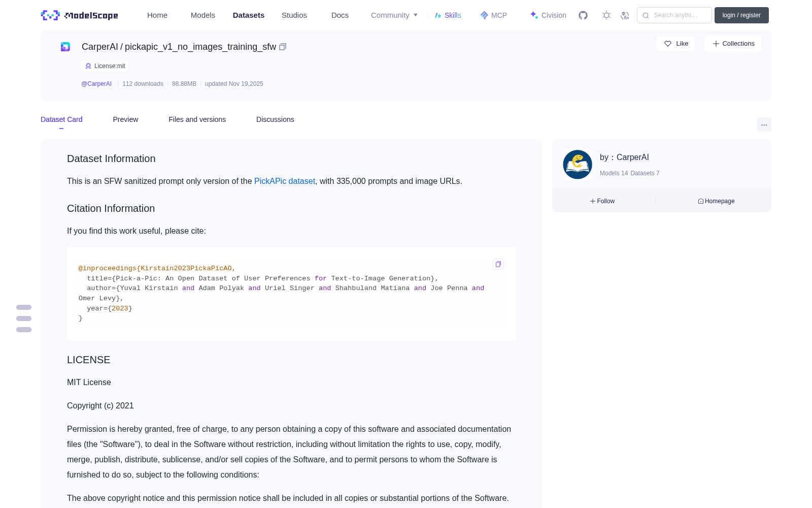The height and width of the screenshot is (508, 812).
Task: Switch language with the translate icon
Action: (x=625, y=15)
